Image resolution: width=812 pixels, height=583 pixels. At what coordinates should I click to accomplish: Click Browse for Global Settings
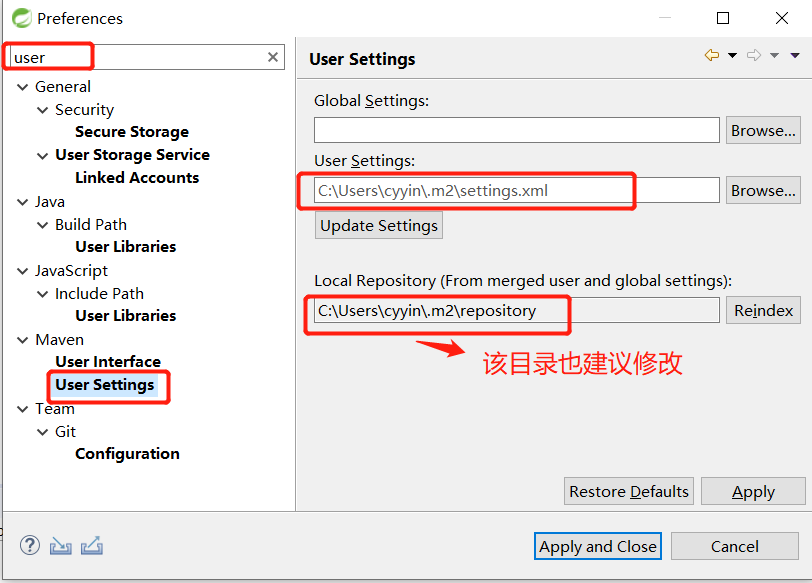[x=763, y=130]
